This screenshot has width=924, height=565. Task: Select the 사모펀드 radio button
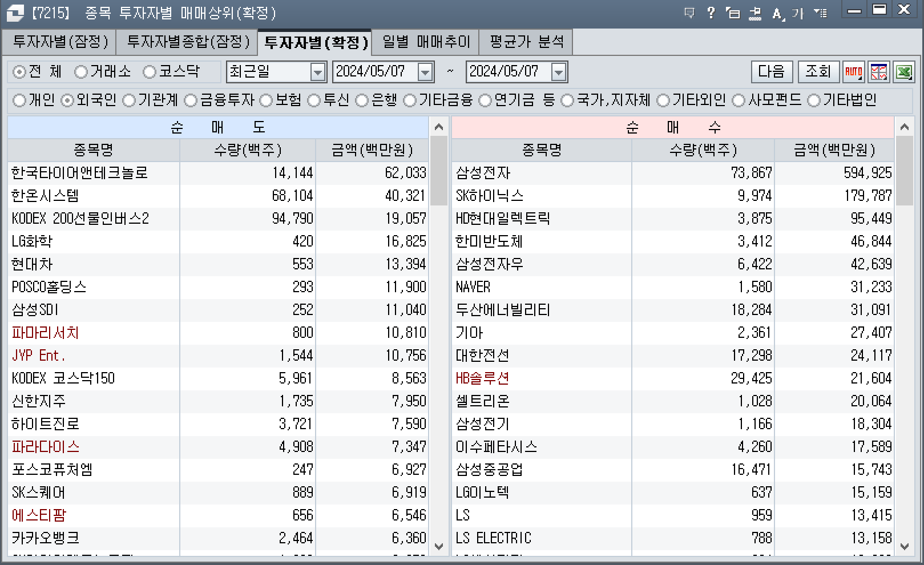point(739,100)
